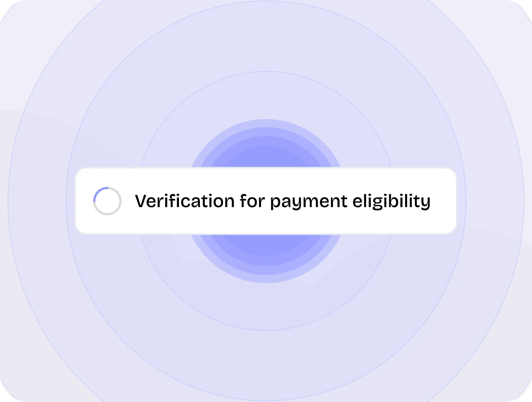Click the blue arc of the spinner
The width and height of the screenshot is (532, 402).
tap(98, 192)
